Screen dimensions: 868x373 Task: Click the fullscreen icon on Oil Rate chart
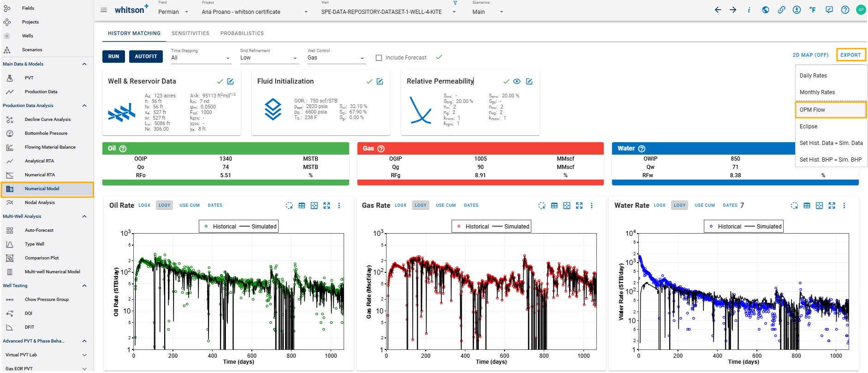coord(327,205)
